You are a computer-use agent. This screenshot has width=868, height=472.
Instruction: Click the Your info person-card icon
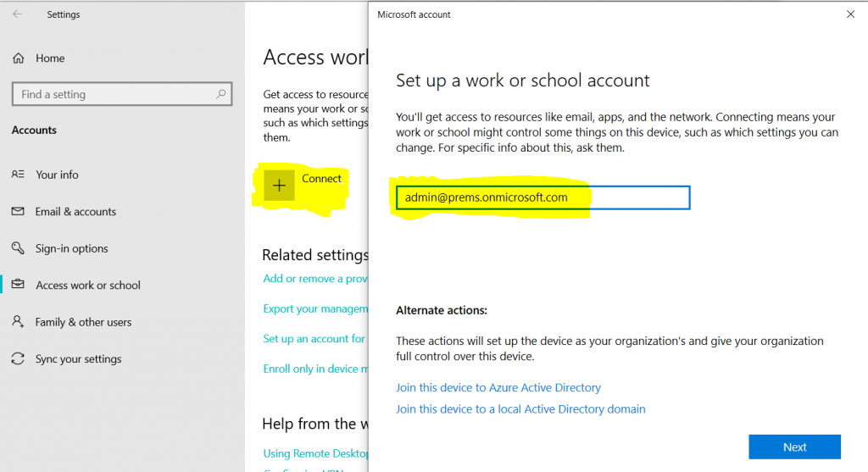pos(18,175)
